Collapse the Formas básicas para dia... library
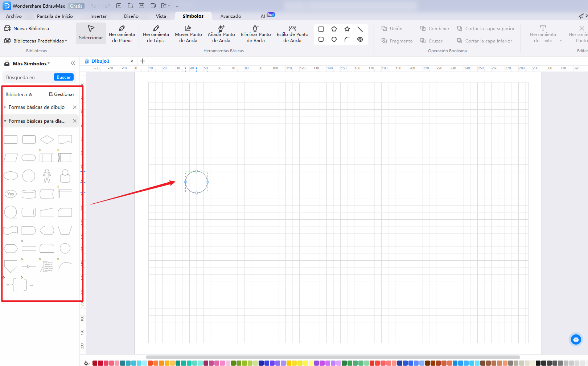Screen dimensions: 588x366 5,121
